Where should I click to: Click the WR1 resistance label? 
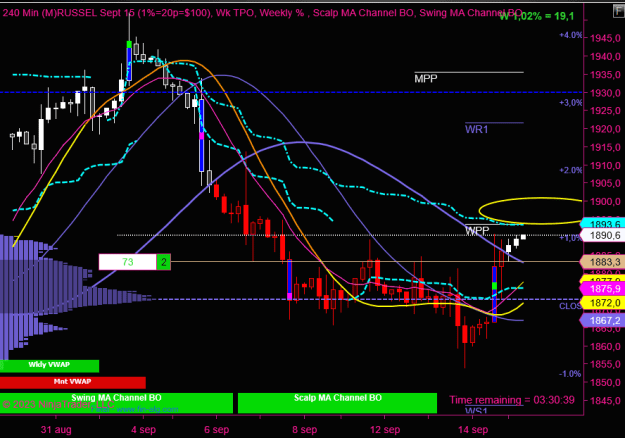476,129
